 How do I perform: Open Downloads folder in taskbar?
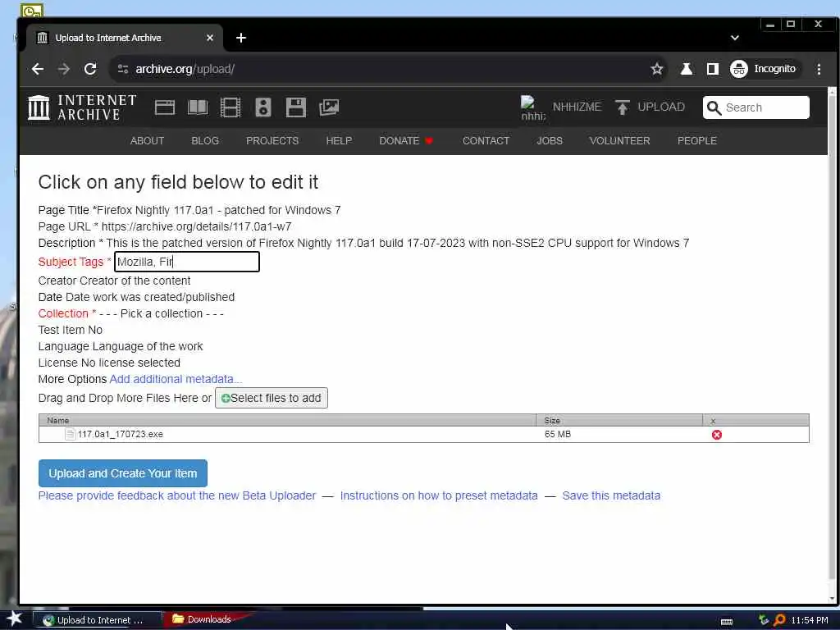[x=202, y=619]
